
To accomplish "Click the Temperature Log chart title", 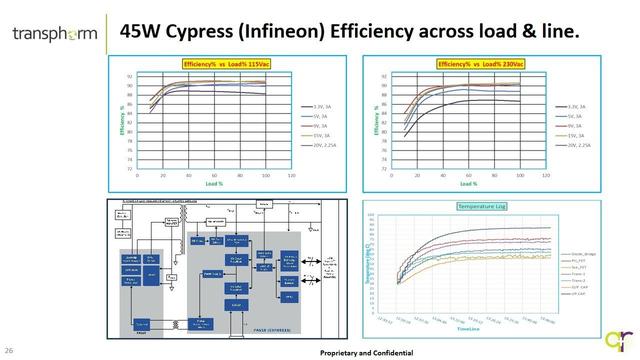I will point(482,206).
